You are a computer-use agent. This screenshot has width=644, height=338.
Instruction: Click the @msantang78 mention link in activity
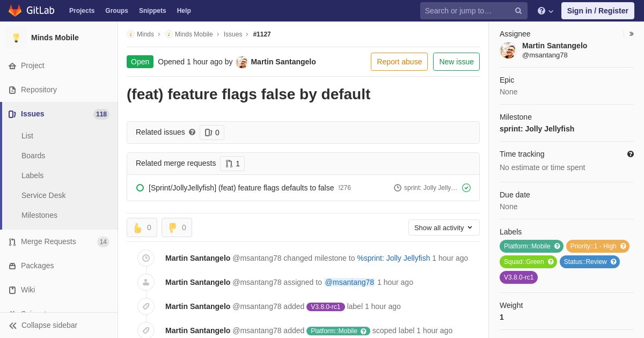click(349, 282)
